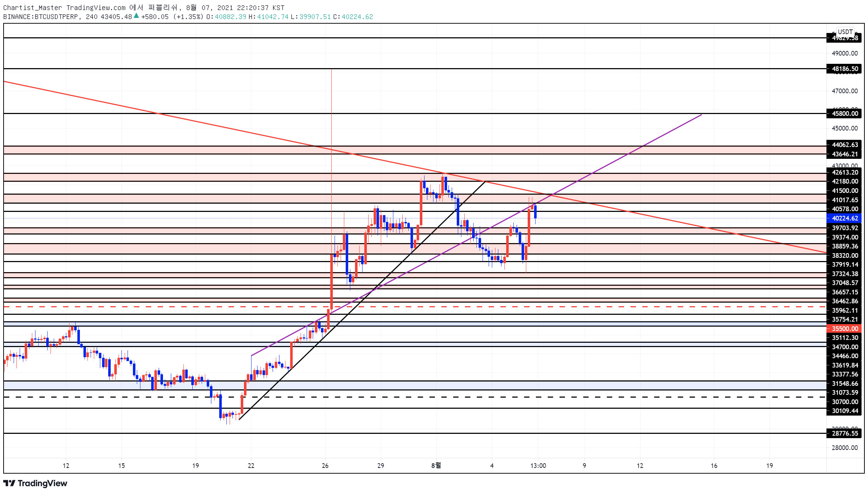The height and width of the screenshot is (493, 868).
Task: Click the 8월 month label on time axis
Action: (x=436, y=465)
